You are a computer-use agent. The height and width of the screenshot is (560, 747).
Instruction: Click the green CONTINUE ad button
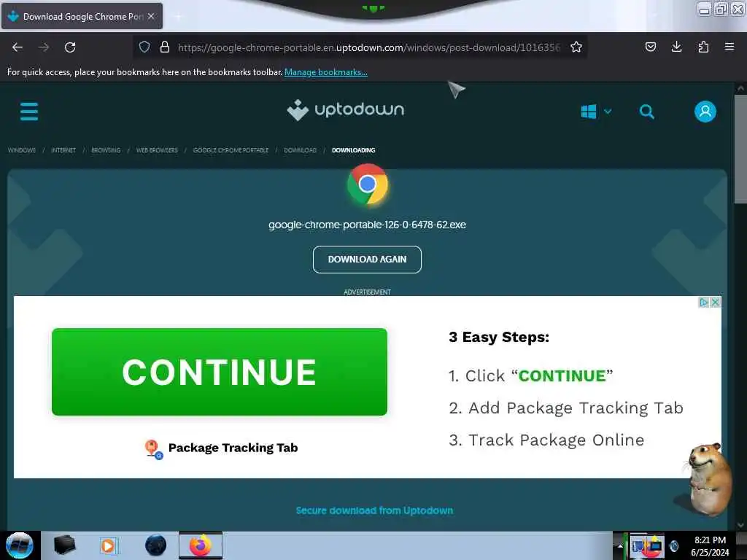(x=219, y=371)
